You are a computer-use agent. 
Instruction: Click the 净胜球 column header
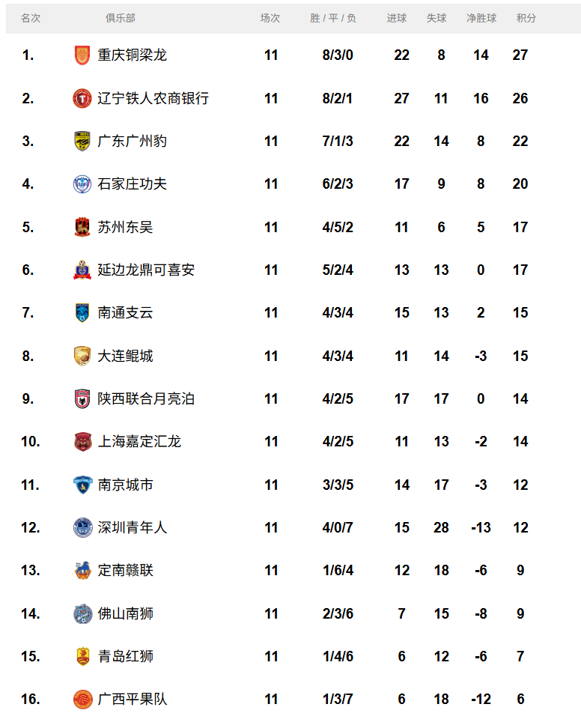481,18
